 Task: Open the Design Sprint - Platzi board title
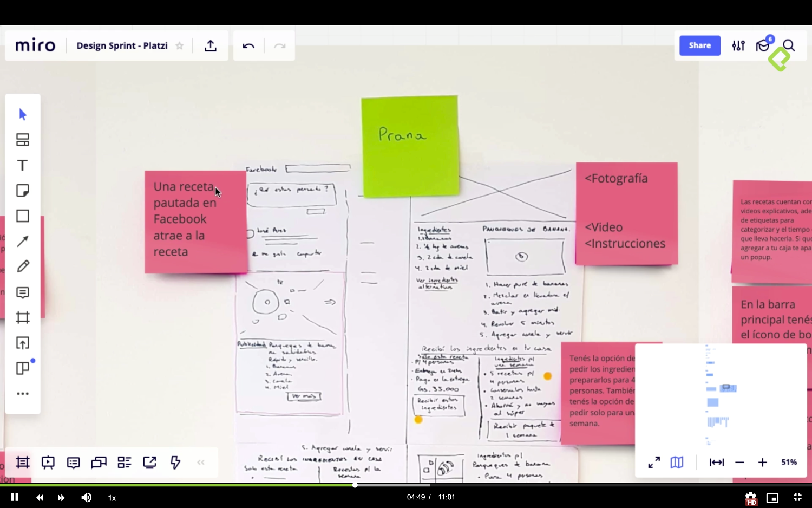[122, 46]
